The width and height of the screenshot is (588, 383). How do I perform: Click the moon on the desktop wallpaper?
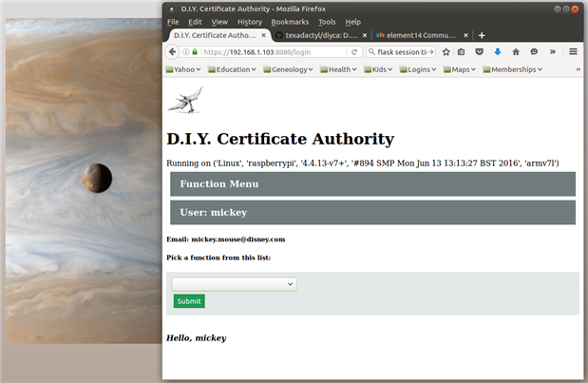point(97,178)
